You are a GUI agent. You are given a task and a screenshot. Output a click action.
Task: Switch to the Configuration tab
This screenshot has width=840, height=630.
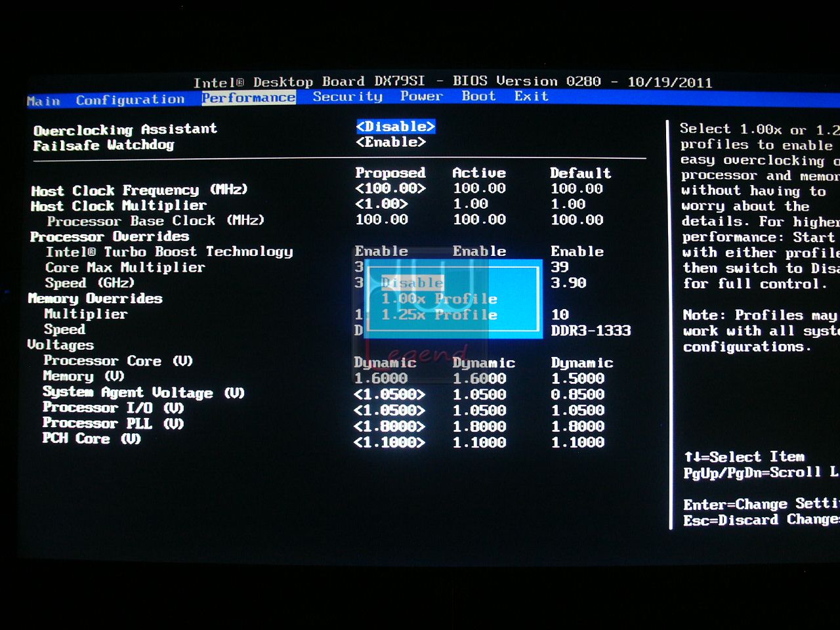(130, 100)
